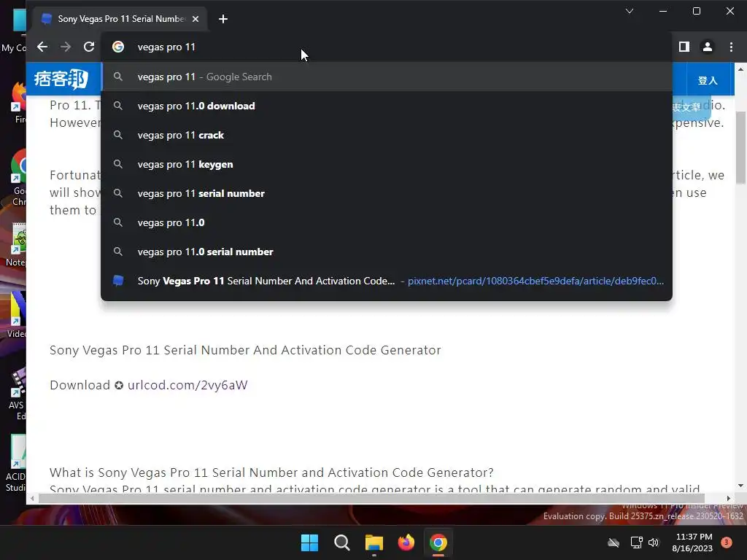Close the Sony Vegas Pro 11 tab
747x560 pixels.
coord(196,19)
